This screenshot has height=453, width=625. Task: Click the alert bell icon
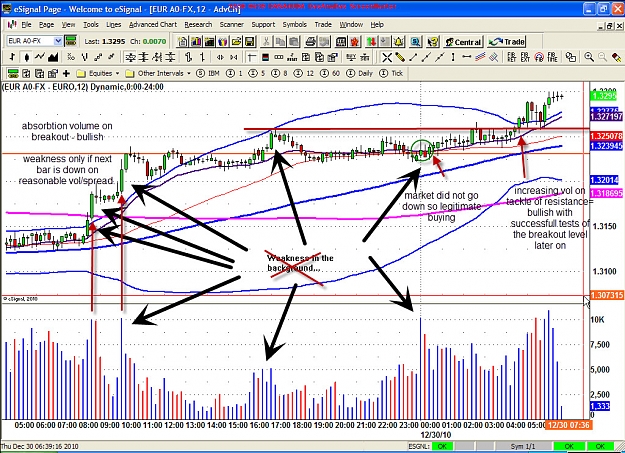point(398,41)
